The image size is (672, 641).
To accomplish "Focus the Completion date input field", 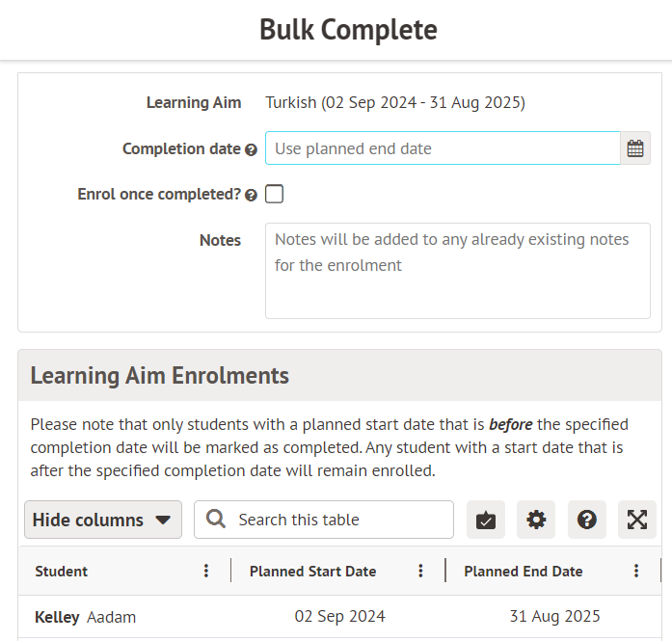I will tap(443, 148).
